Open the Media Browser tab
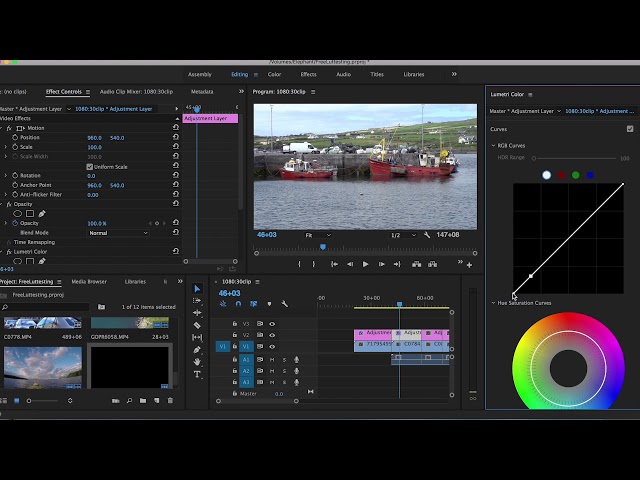 coord(89,281)
